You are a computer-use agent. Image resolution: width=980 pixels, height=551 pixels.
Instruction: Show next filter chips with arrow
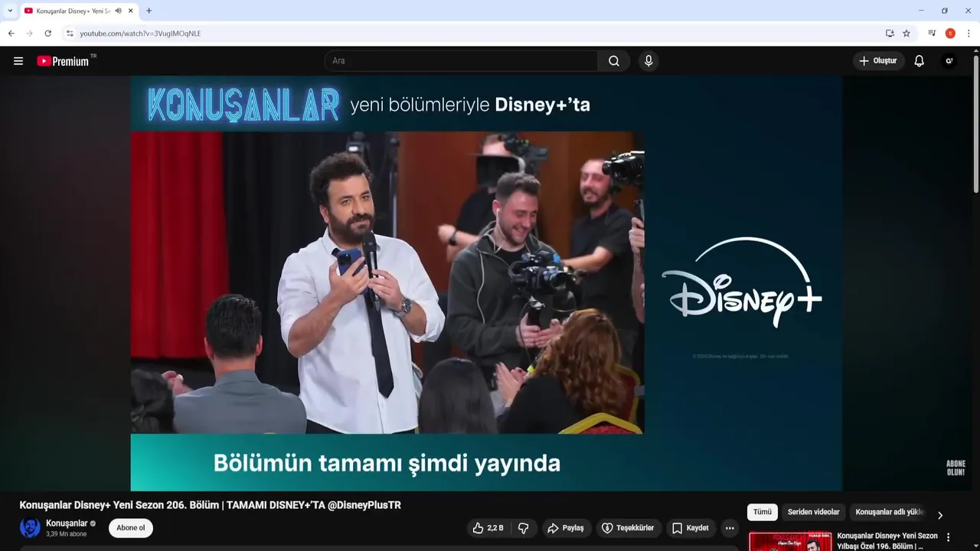coord(940,515)
